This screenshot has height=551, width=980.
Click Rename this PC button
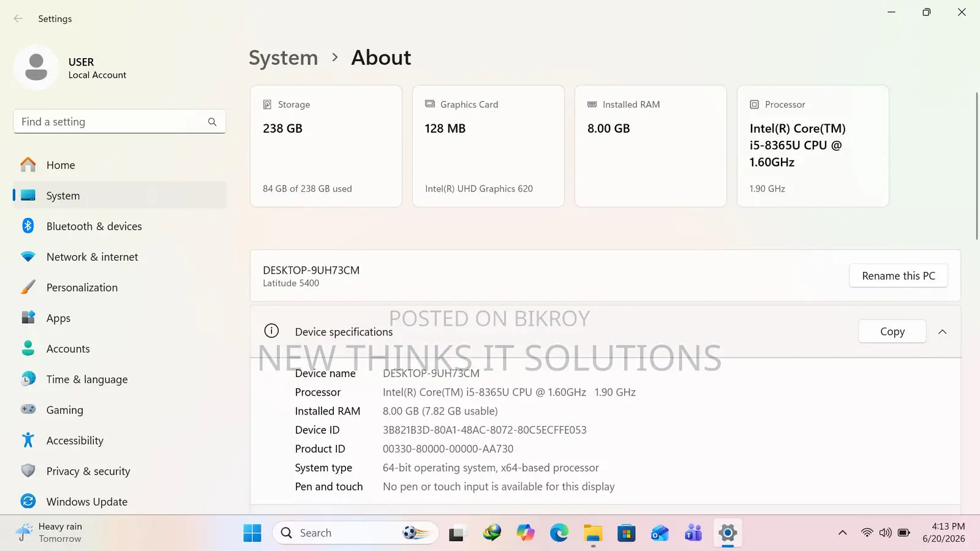899,276
